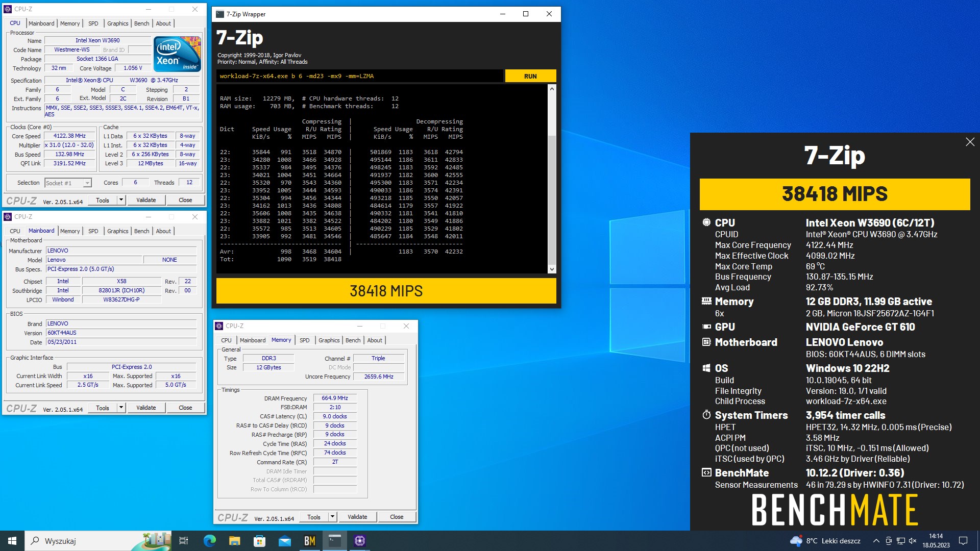This screenshot has width=980, height=551.
Task: Click the Windows Start button
Action: point(12,541)
